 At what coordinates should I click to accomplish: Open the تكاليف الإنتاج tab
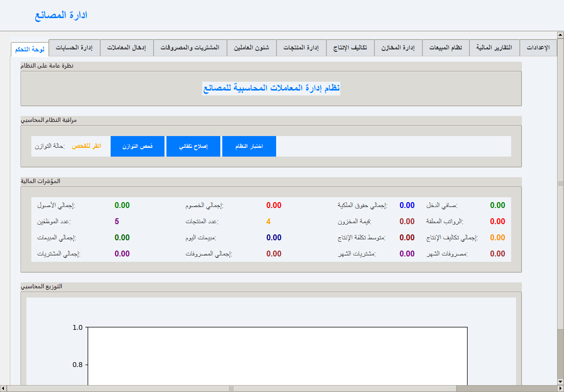pos(350,48)
